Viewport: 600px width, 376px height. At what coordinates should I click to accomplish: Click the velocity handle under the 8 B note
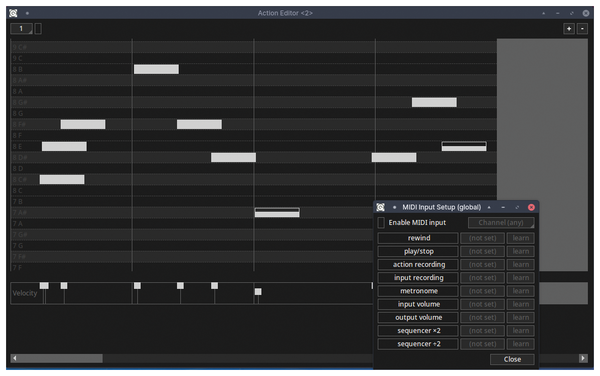[137, 286]
